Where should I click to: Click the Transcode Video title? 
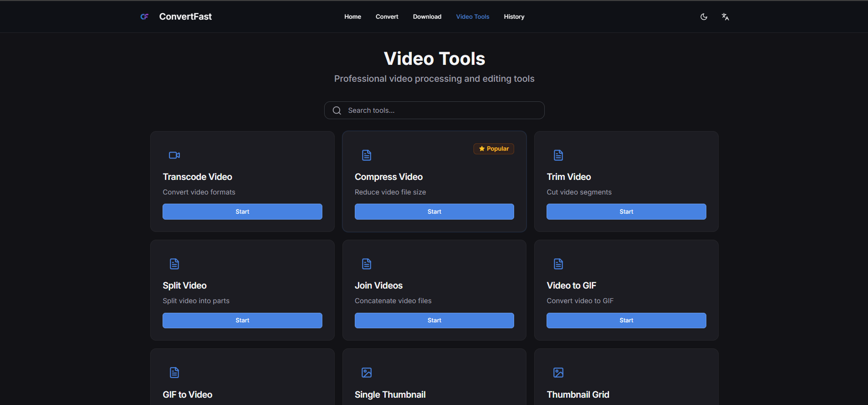(197, 177)
